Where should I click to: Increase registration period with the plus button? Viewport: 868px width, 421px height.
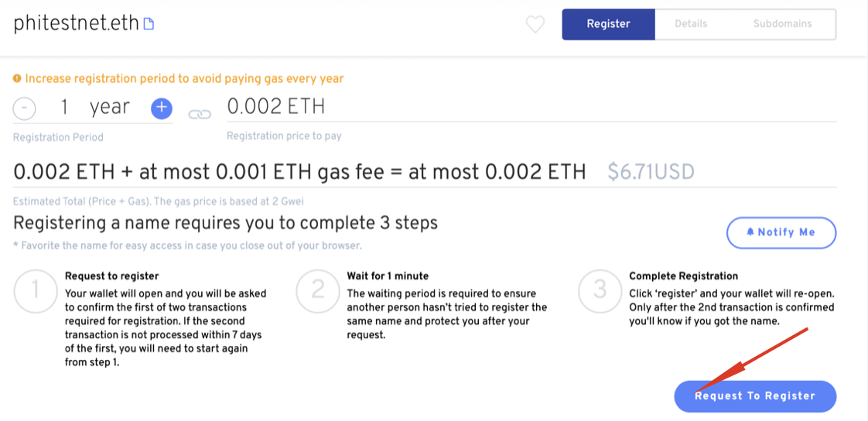coord(162,108)
